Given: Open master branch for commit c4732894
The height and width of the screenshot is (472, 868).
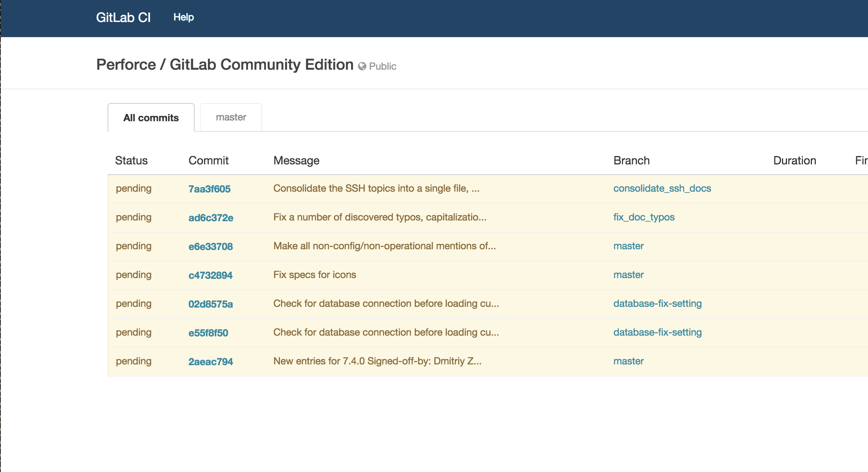Looking at the screenshot, I should pos(629,275).
